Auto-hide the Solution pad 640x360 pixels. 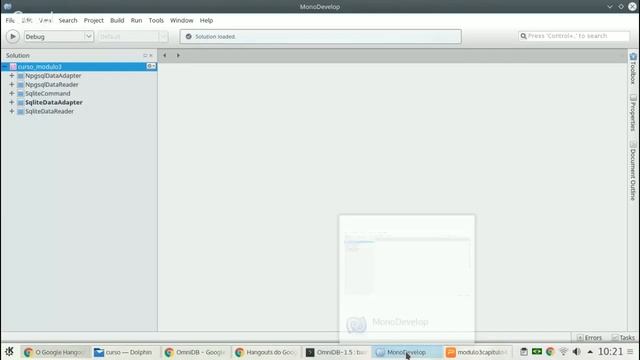pyautogui.click(x=145, y=56)
